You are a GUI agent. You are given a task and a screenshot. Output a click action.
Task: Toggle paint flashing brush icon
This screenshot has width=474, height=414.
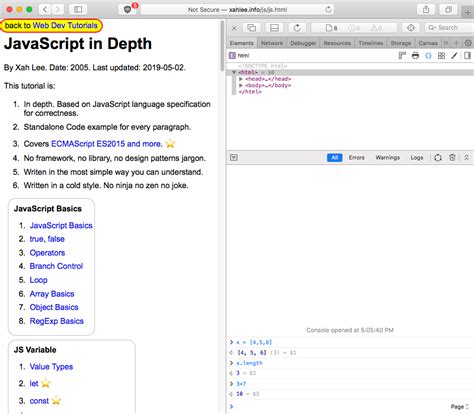[454, 56]
